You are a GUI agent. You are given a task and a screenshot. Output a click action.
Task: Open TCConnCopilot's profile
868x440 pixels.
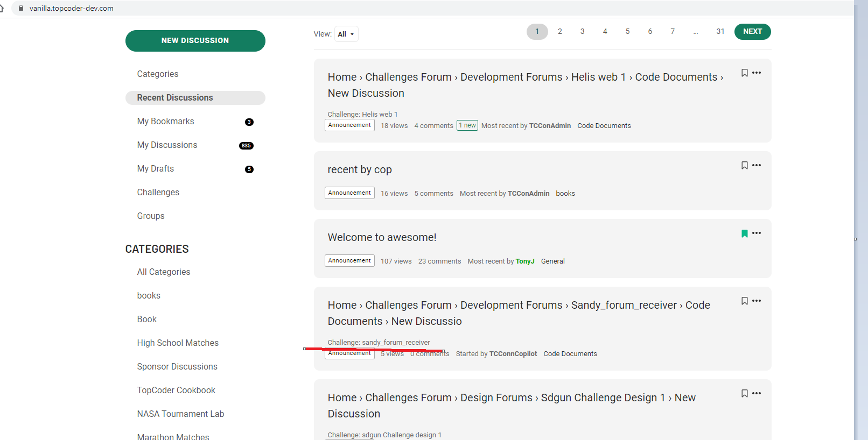click(x=513, y=353)
